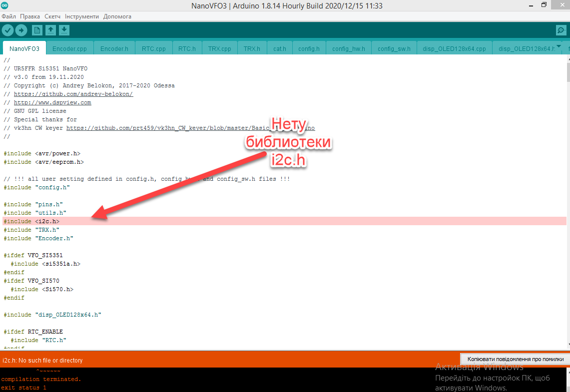Image resolution: width=570 pixels, height=392 pixels.
Task: Click the Upload arrow icon
Action: coord(21,30)
